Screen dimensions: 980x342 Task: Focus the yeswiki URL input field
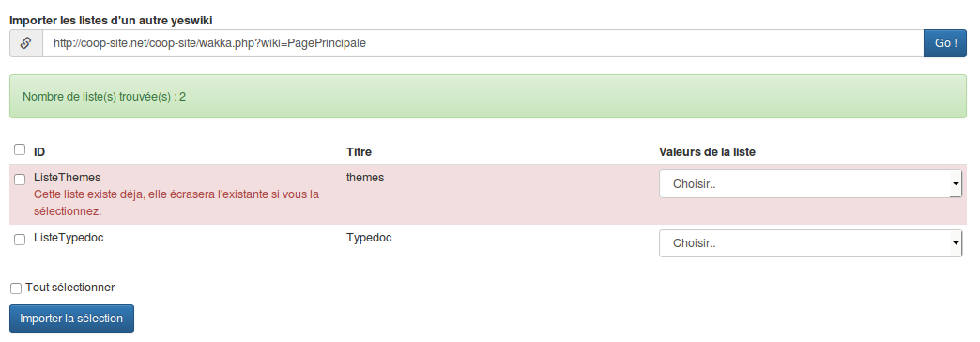pos(482,43)
